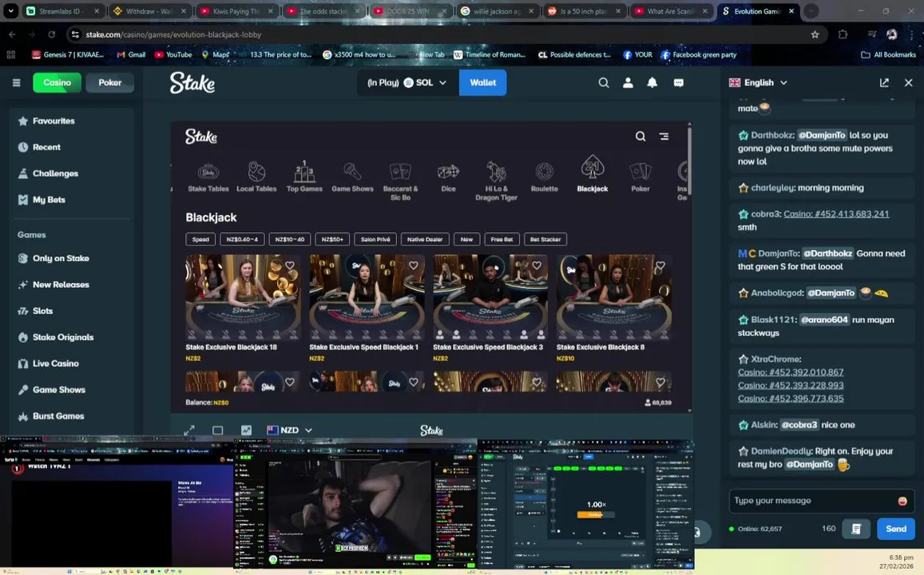Viewport: 924px width, 575px height.
Task: Open the lobby list menu icon
Action: coord(664,136)
